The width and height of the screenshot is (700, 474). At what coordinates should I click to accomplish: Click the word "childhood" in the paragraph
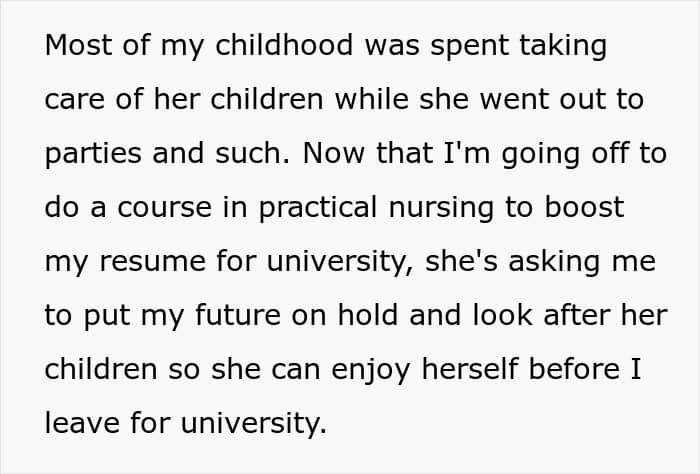pyautogui.click(x=284, y=45)
